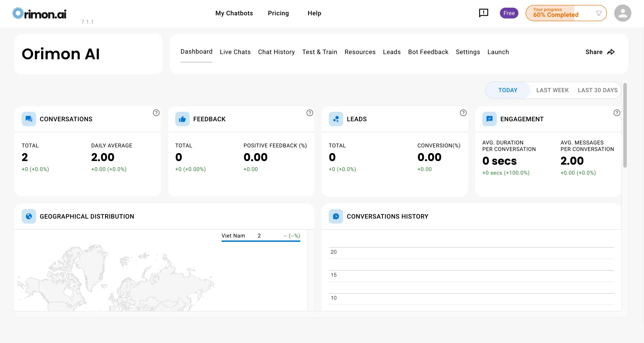Open the Settings tab
Viewport: 644px width, 343px height.
[x=467, y=52]
